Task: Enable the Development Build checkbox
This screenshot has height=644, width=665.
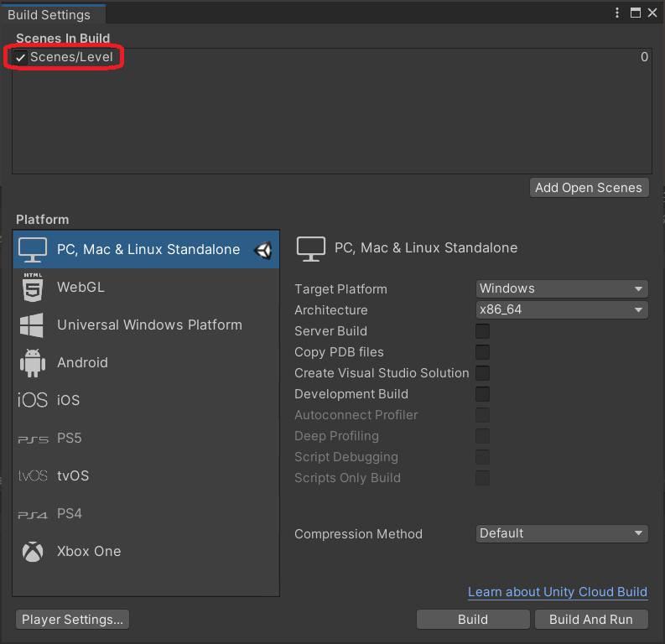Action: (482, 394)
